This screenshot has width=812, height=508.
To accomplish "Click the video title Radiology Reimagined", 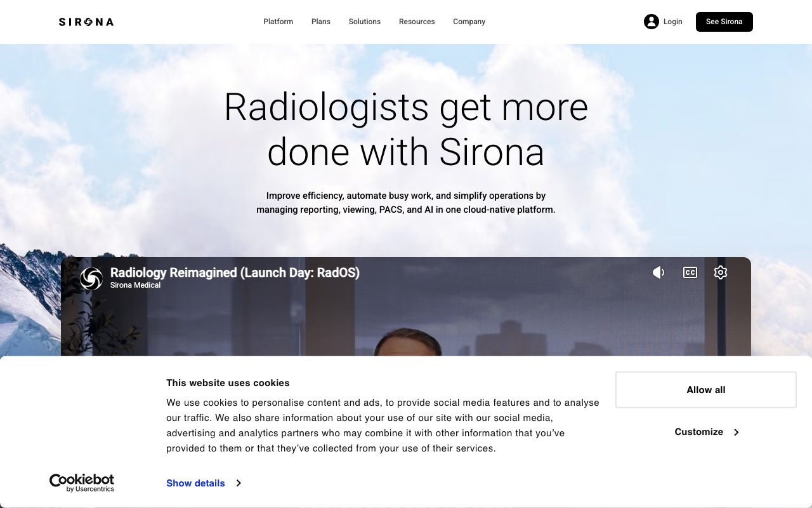I will [x=235, y=272].
